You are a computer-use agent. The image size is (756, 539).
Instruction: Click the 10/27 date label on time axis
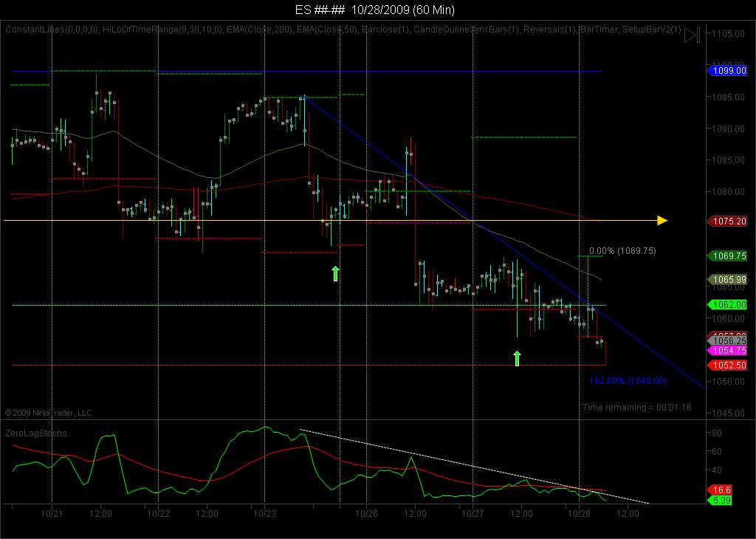pyautogui.click(x=472, y=514)
